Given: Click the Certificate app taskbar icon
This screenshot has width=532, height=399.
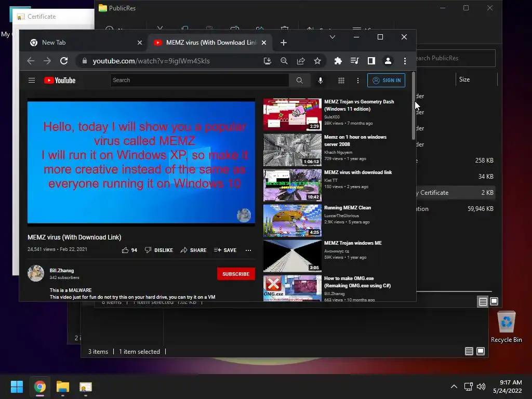Looking at the screenshot, I should pyautogui.click(x=86, y=387).
